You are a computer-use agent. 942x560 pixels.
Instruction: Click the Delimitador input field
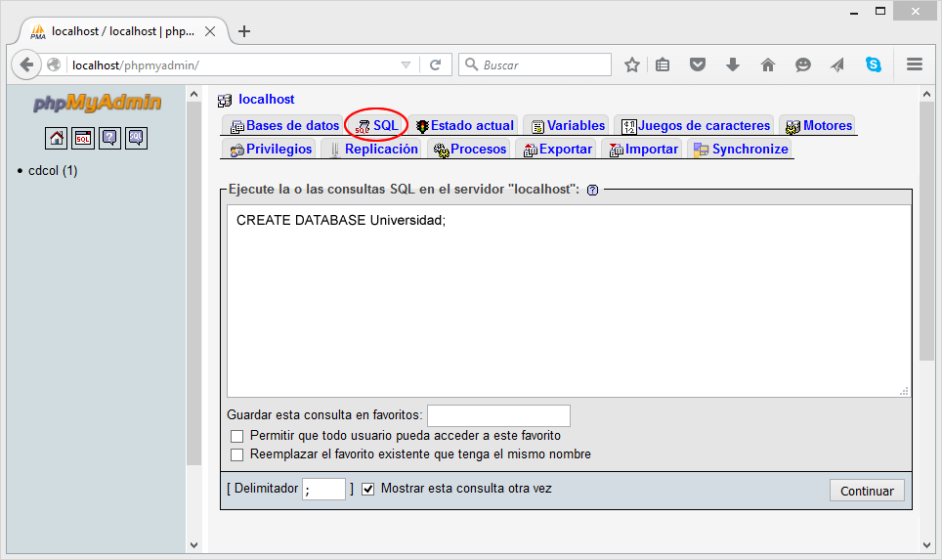click(323, 489)
